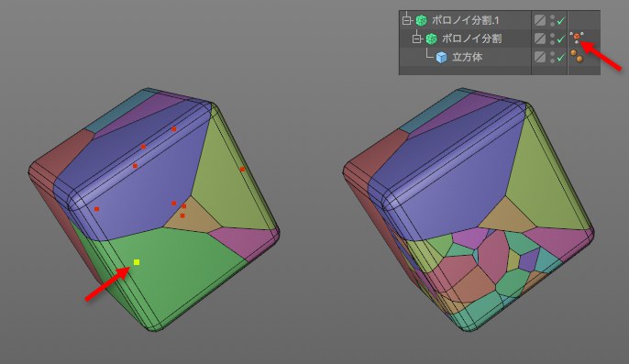Screen dimensions: 629x364
Task: Disable ボロノイ分割.1 using its green checkmark
Action: tap(561, 20)
